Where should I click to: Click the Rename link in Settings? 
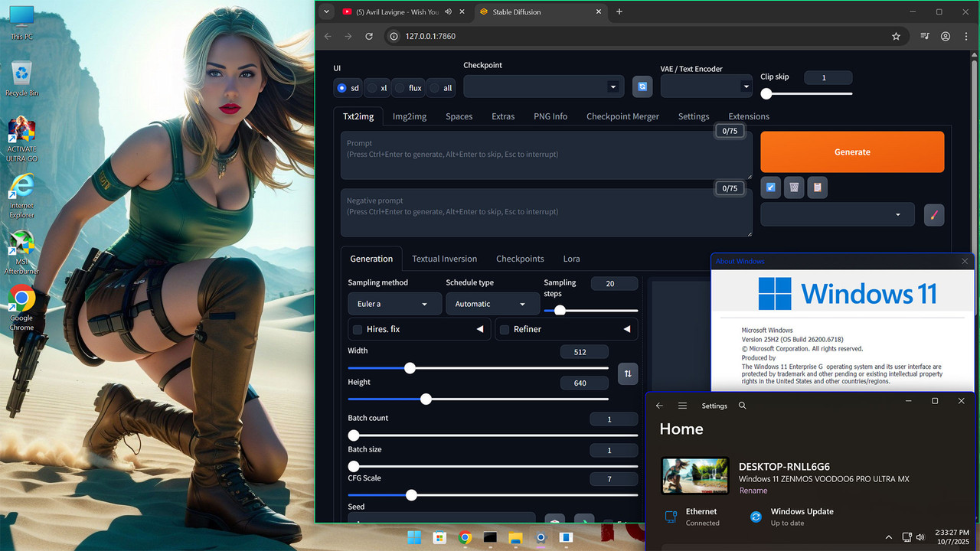pyautogui.click(x=753, y=491)
